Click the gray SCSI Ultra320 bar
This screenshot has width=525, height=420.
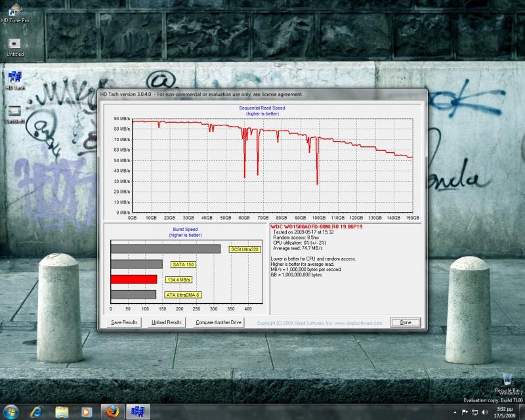coord(166,249)
